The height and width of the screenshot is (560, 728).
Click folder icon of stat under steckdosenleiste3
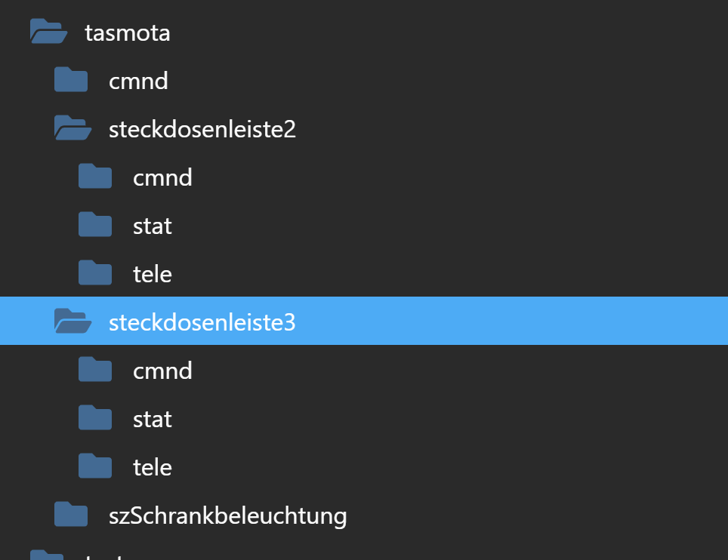point(94,417)
